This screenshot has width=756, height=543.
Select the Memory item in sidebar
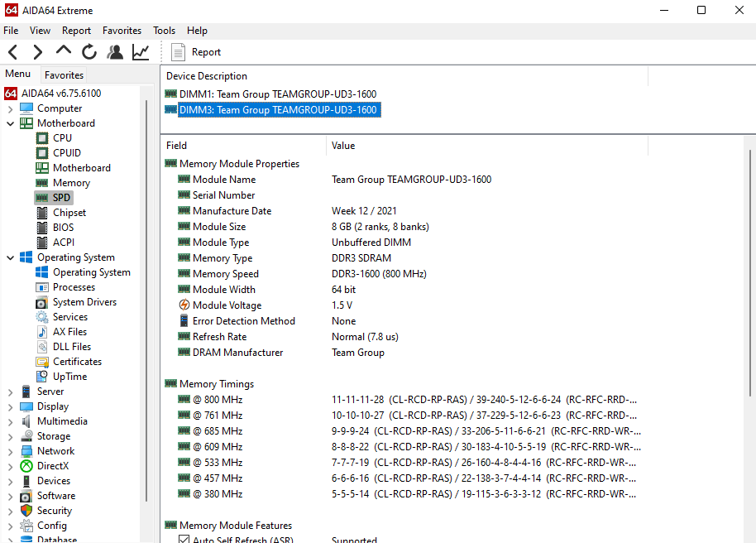click(x=71, y=183)
